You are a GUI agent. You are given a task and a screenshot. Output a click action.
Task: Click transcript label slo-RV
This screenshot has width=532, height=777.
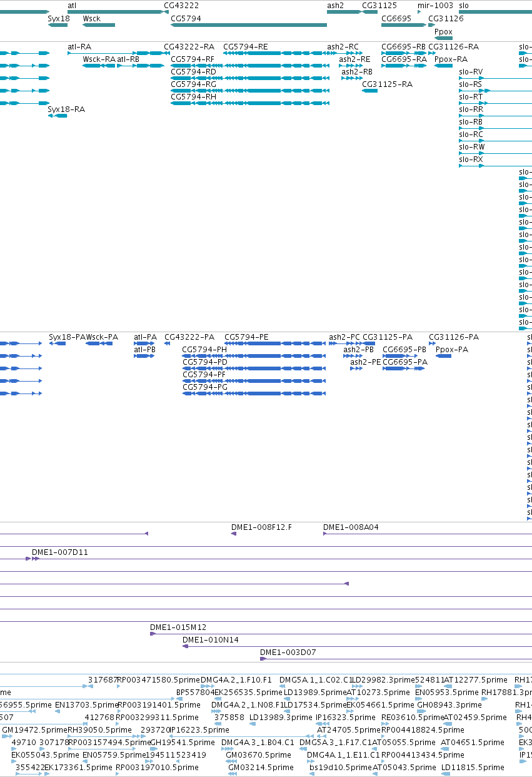(471, 72)
